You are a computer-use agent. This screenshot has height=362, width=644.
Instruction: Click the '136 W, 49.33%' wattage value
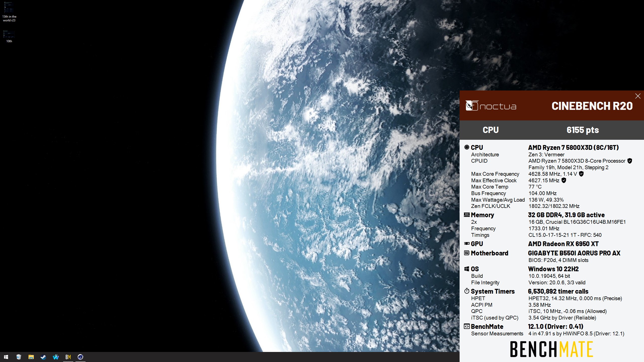pyautogui.click(x=546, y=200)
